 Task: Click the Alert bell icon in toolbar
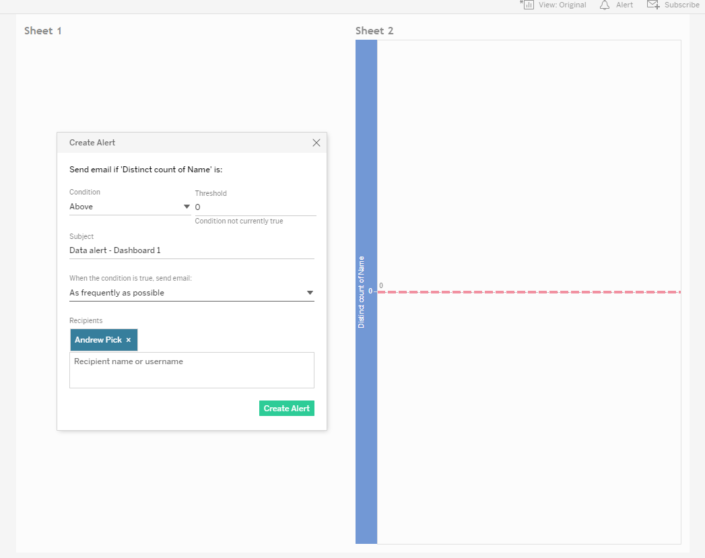(x=604, y=5)
